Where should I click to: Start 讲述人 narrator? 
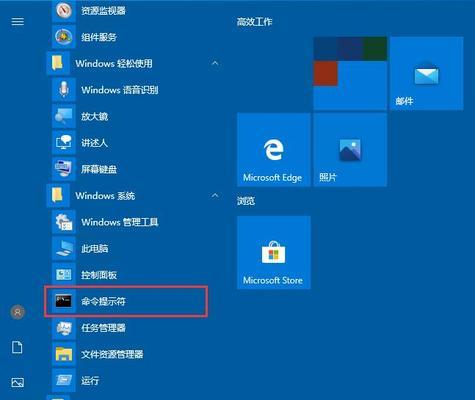133,143
